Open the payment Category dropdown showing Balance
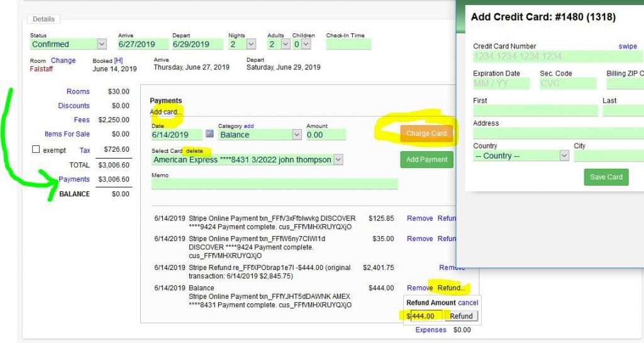644x343 pixels. (297, 135)
